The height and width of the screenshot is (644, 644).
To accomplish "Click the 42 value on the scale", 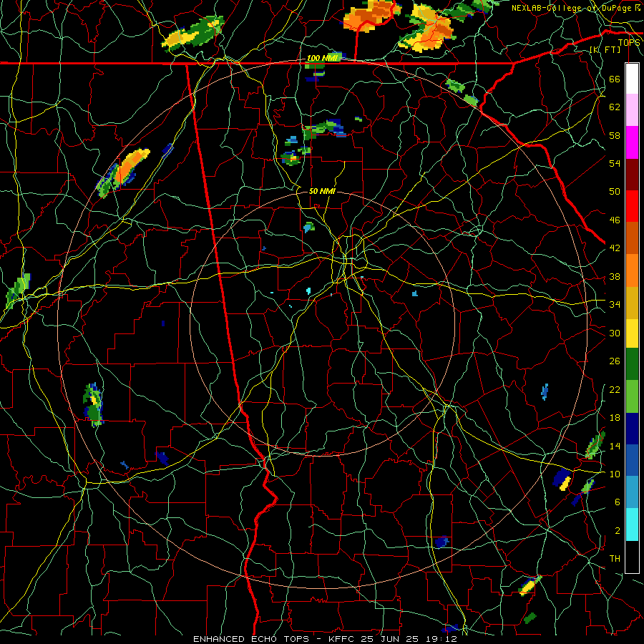I will [x=615, y=248].
